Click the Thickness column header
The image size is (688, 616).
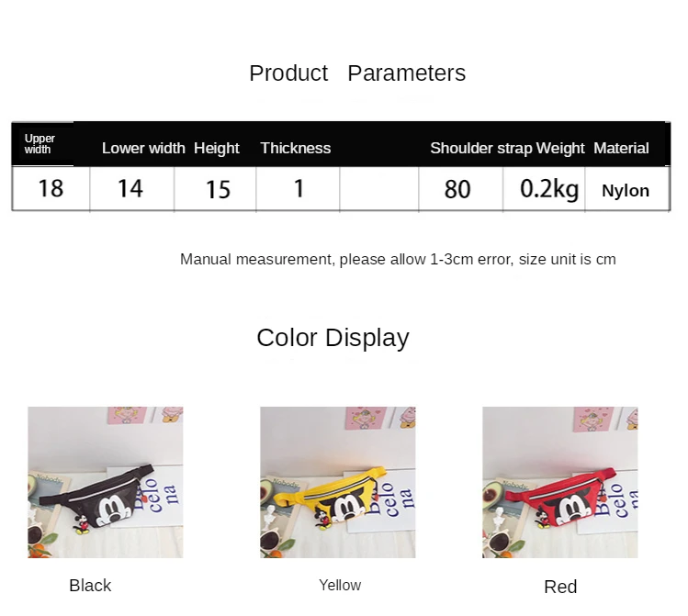(x=295, y=148)
